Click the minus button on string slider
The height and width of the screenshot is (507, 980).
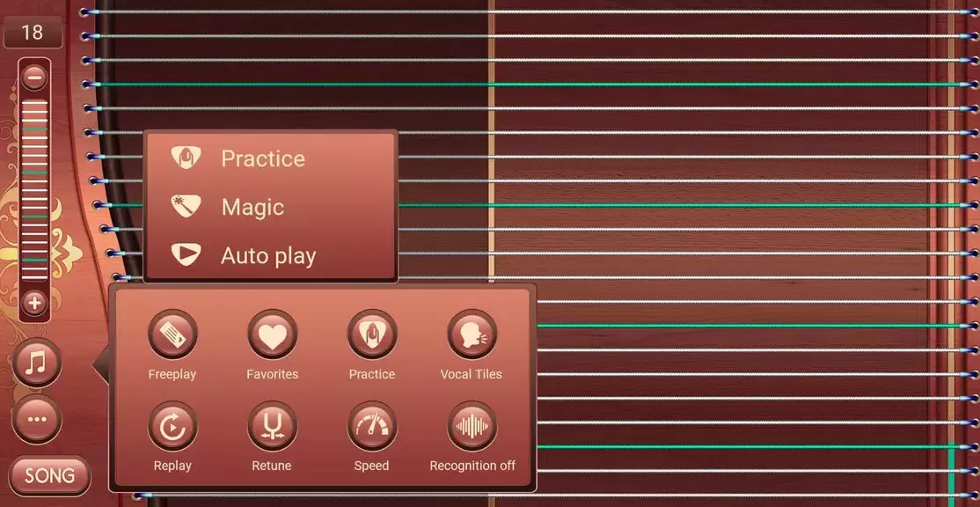tap(34, 77)
